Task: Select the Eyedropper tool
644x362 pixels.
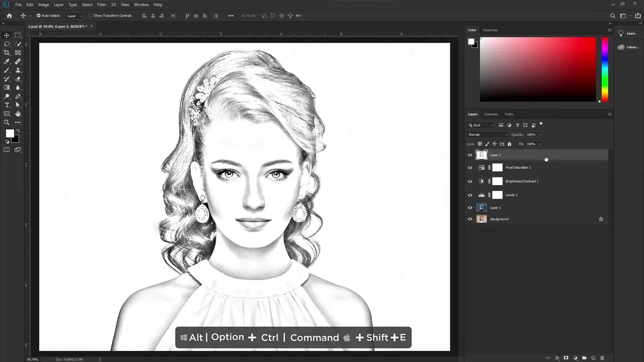Action: tap(7, 61)
